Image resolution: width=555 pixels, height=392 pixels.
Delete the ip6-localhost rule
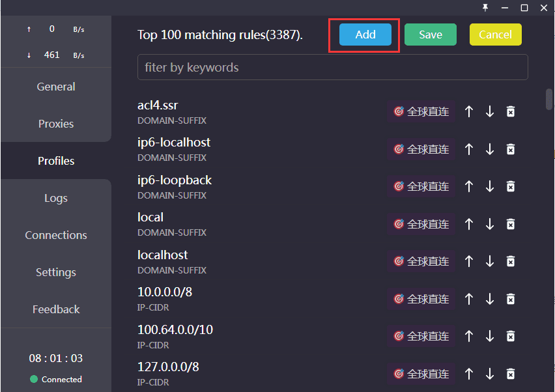pos(511,149)
